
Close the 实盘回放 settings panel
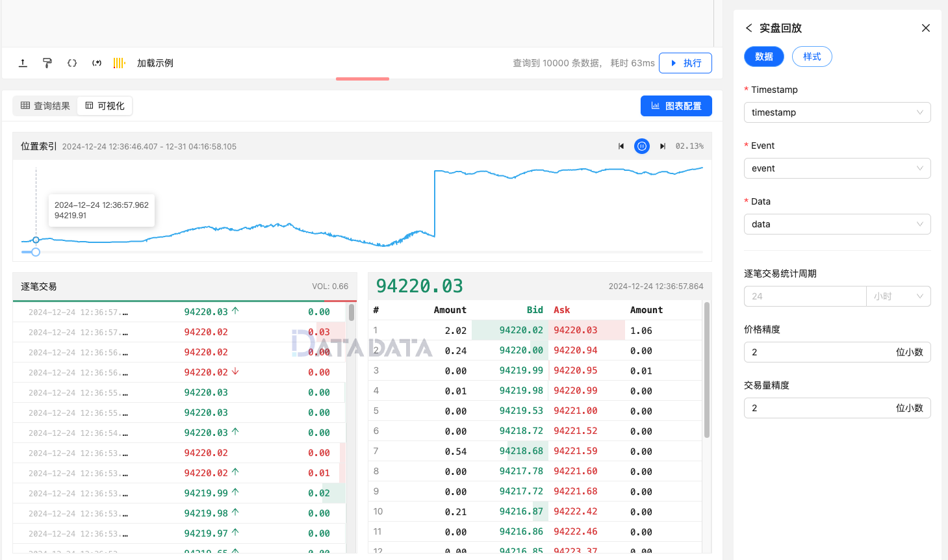click(x=926, y=28)
